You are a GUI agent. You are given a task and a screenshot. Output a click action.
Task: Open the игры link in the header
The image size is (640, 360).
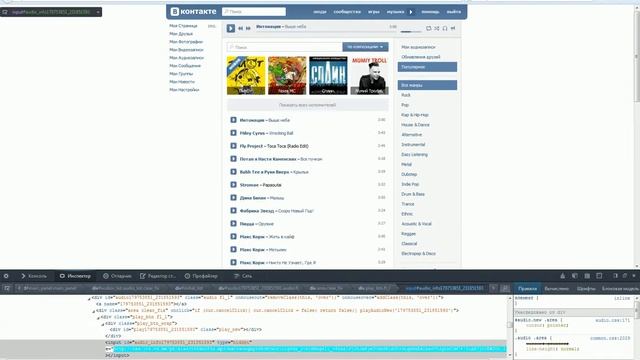pyautogui.click(x=373, y=12)
